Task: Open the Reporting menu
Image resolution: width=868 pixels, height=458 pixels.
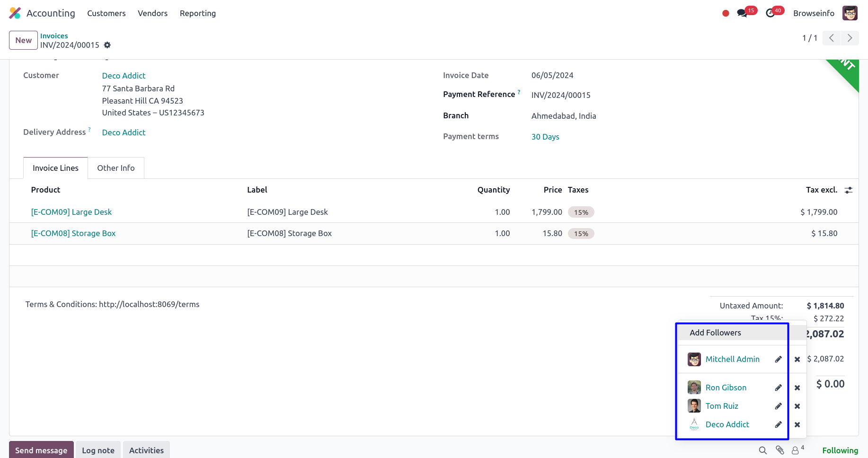Action: pyautogui.click(x=197, y=13)
